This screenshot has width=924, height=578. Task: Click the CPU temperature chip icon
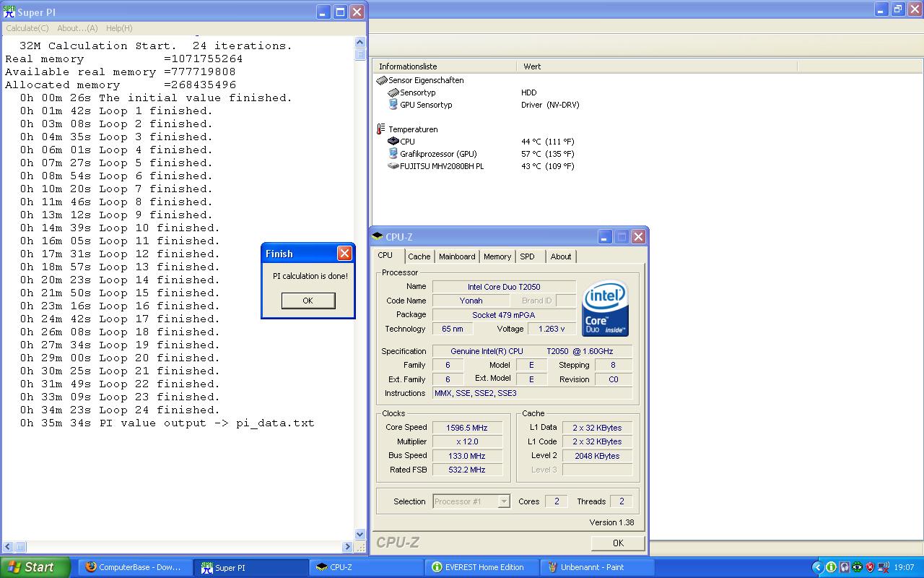393,142
